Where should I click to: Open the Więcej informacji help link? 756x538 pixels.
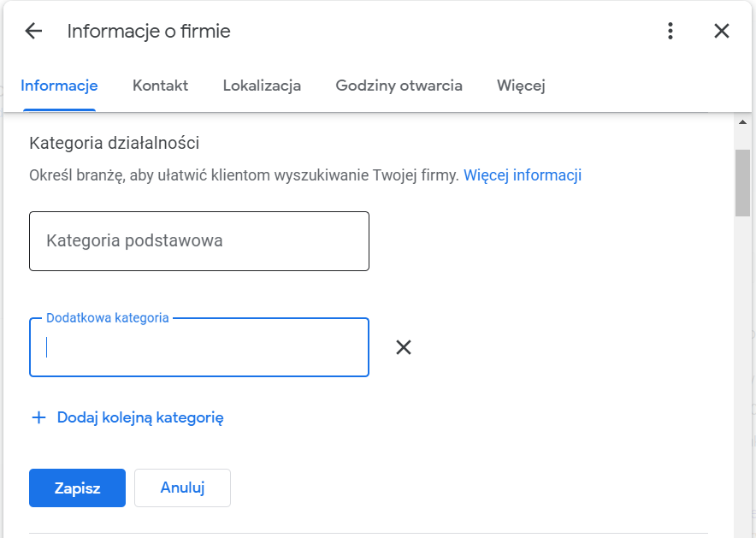click(x=523, y=174)
